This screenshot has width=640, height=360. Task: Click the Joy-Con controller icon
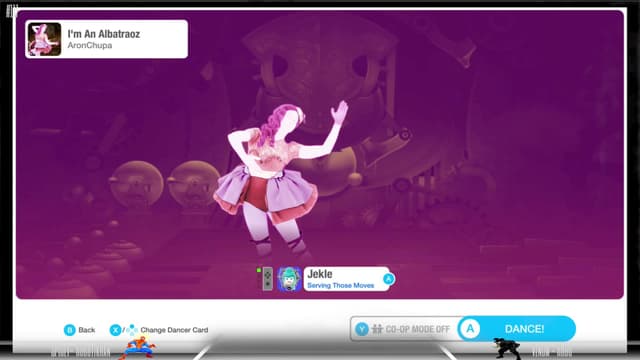pos(267,279)
